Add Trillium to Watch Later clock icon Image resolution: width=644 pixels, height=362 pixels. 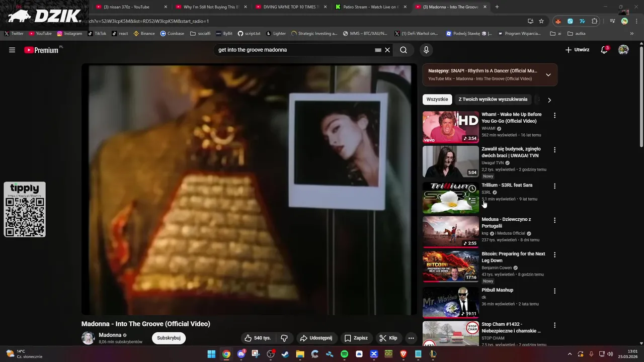[472, 189]
